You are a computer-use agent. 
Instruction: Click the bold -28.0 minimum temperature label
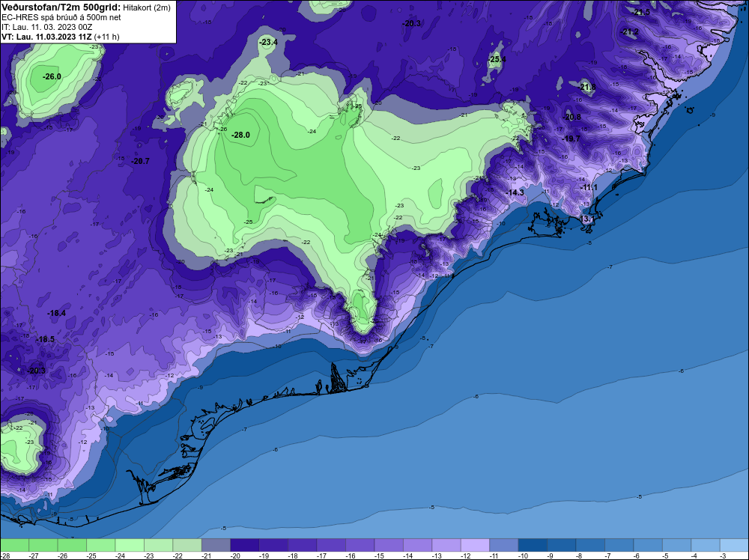coord(240,135)
